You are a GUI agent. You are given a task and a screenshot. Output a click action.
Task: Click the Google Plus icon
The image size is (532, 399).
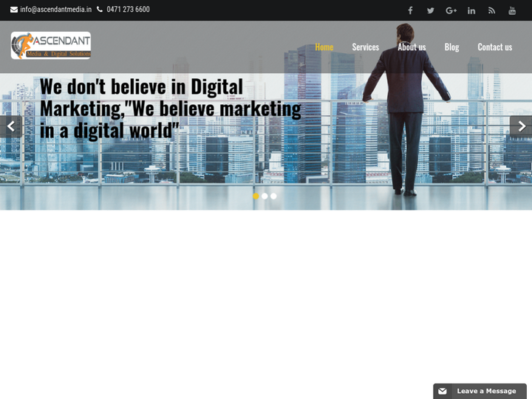[451, 10]
